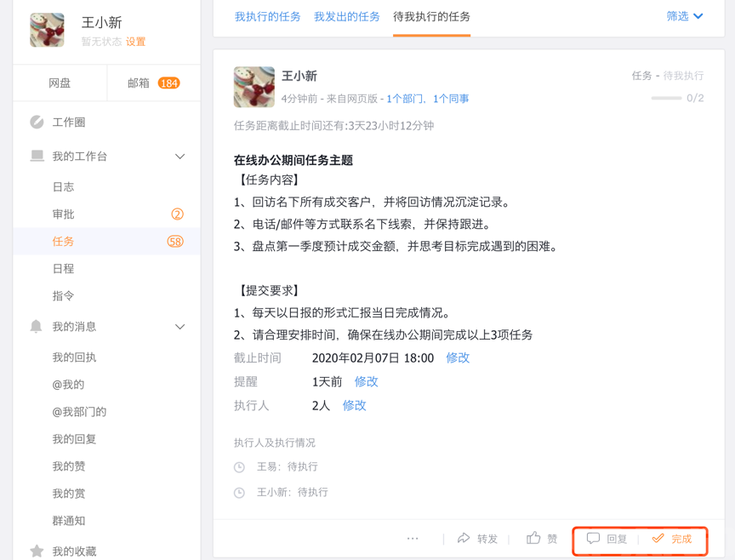
Task: Click the 设置 status link
Action: click(136, 42)
